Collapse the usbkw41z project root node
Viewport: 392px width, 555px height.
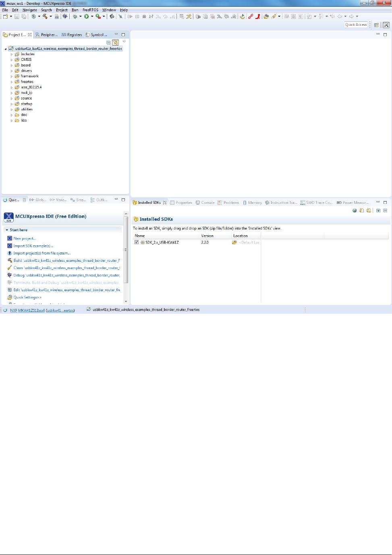pos(6,49)
